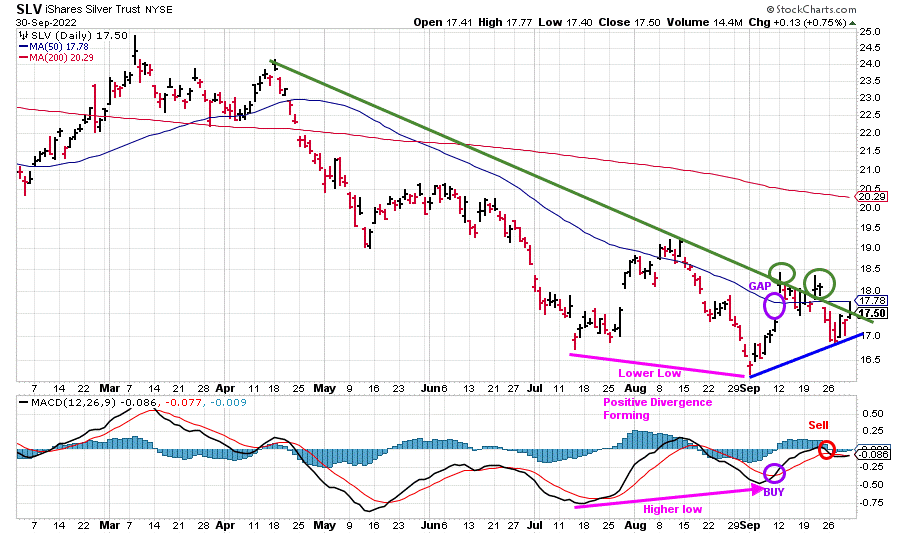The width and height of the screenshot is (900, 534).
Task: Click the iShares Silver Trust chart title
Action: tap(94, 9)
